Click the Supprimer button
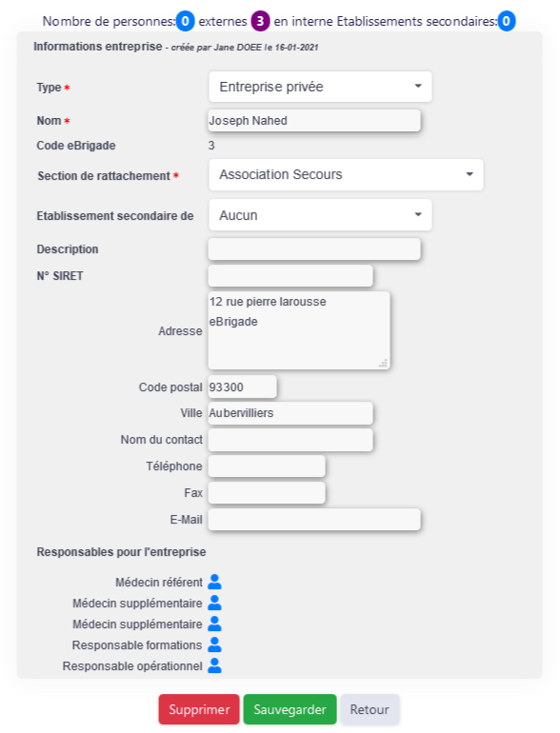 tap(199, 709)
